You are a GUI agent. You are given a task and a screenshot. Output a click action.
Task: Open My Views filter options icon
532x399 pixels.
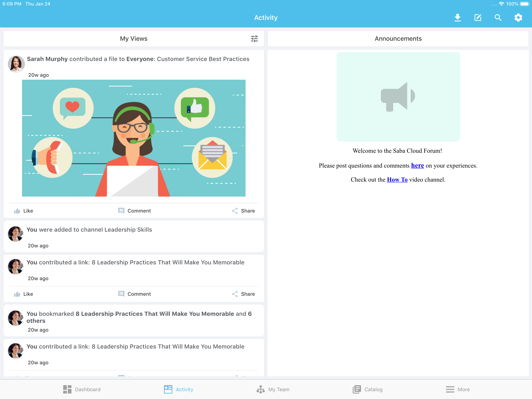(254, 39)
